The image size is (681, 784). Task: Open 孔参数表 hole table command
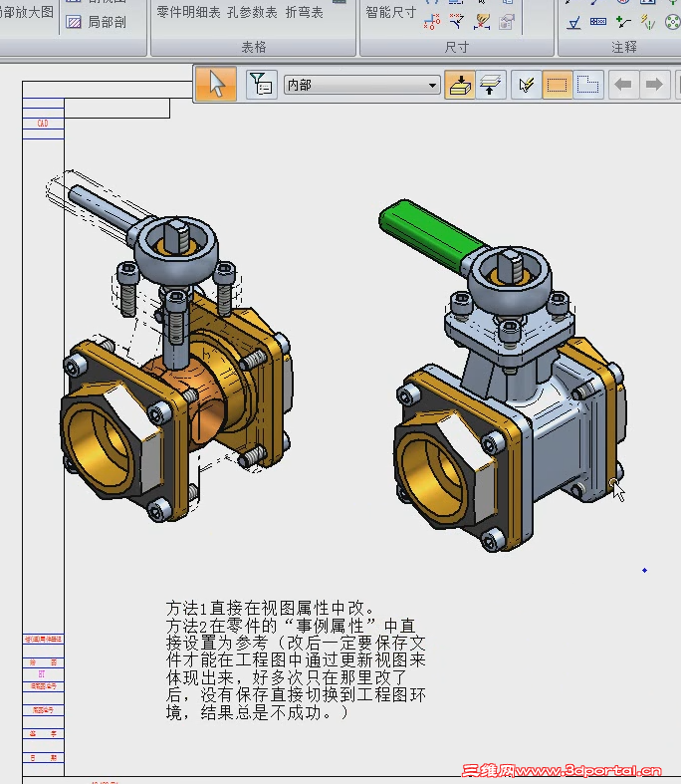tap(252, 12)
